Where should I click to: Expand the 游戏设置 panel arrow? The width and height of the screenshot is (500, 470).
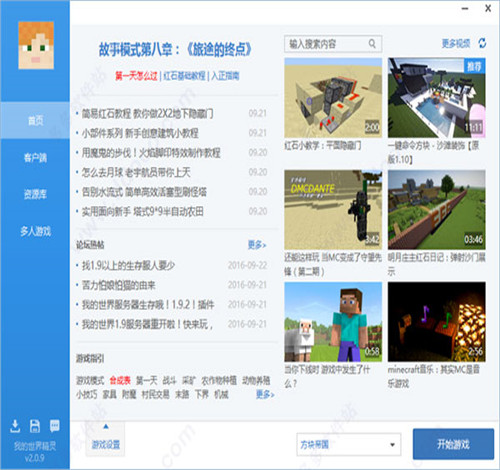[106, 426]
